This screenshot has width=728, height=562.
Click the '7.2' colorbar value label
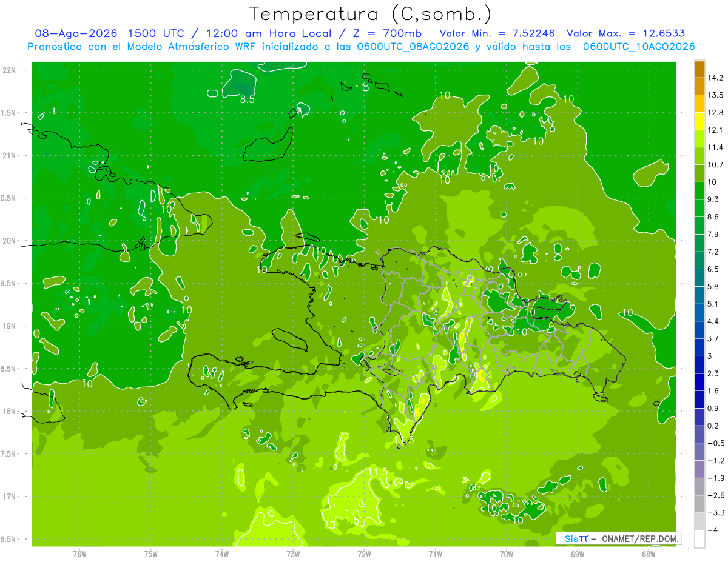(x=714, y=252)
